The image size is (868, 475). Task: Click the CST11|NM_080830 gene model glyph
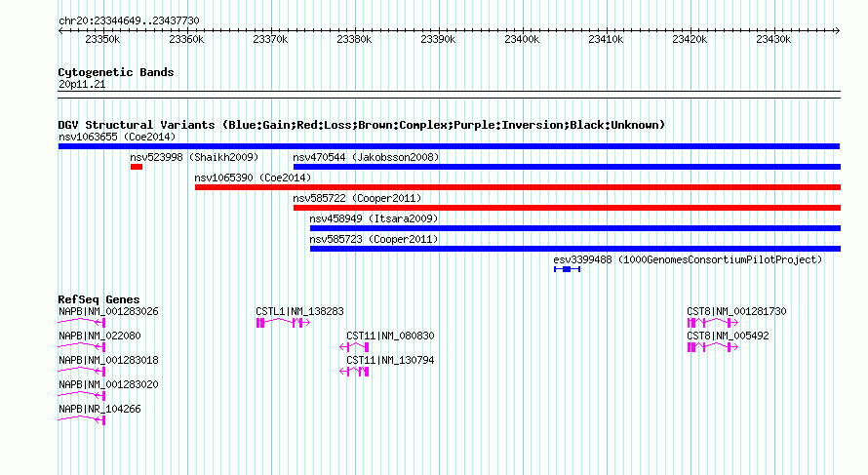pos(354,346)
